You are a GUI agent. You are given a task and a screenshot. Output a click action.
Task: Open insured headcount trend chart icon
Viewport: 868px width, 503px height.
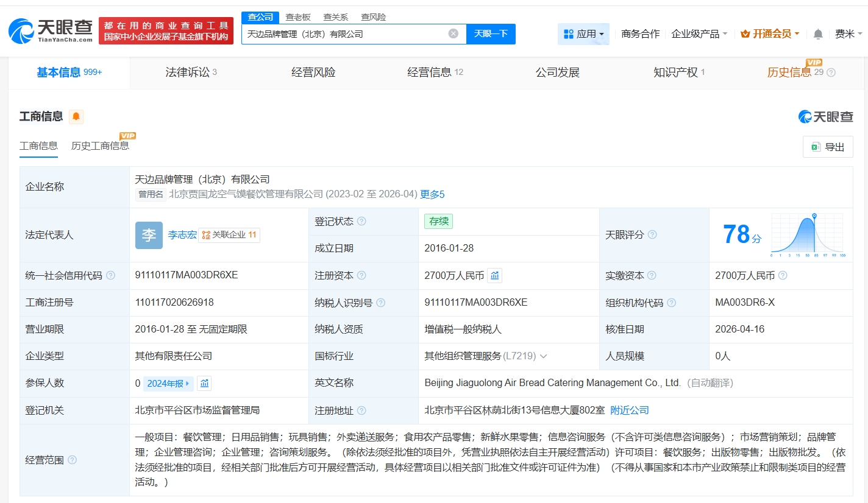point(205,384)
